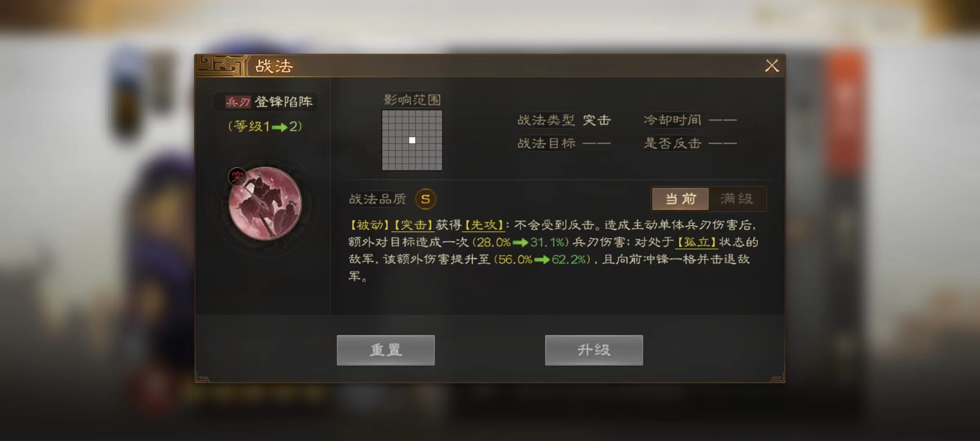Click the 登锋陷阵 skill name title
The height and width of the screenshot is (441, 980).
pos(284,101)
